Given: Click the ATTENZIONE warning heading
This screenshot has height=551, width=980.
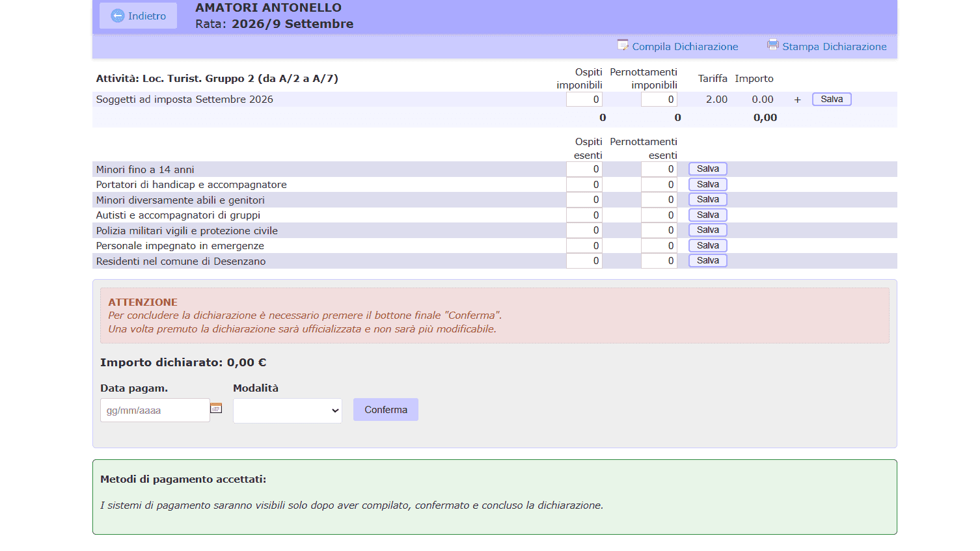Looking at the screenshot, I should pyautogui.click(x=143, y=302).
